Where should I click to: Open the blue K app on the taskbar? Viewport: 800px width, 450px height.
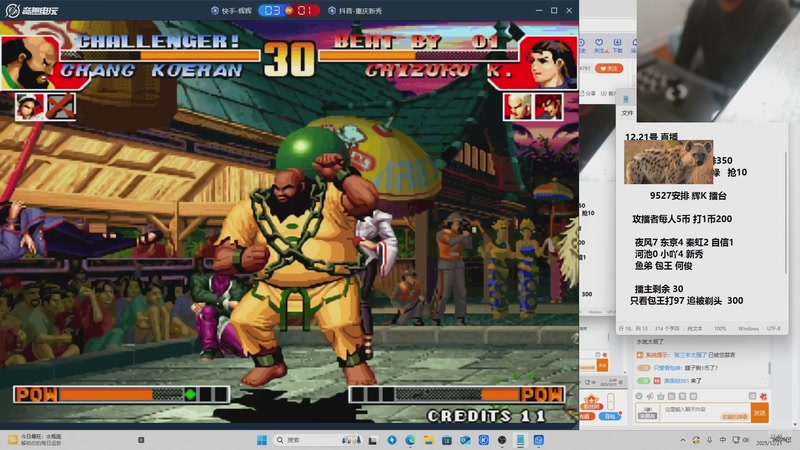(484, 440)
